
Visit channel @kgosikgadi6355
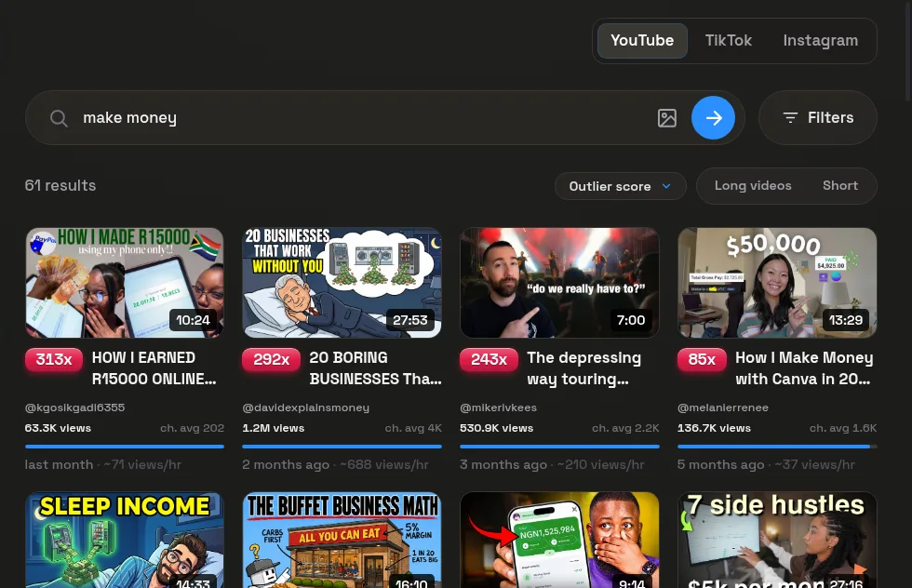[74, 408]
